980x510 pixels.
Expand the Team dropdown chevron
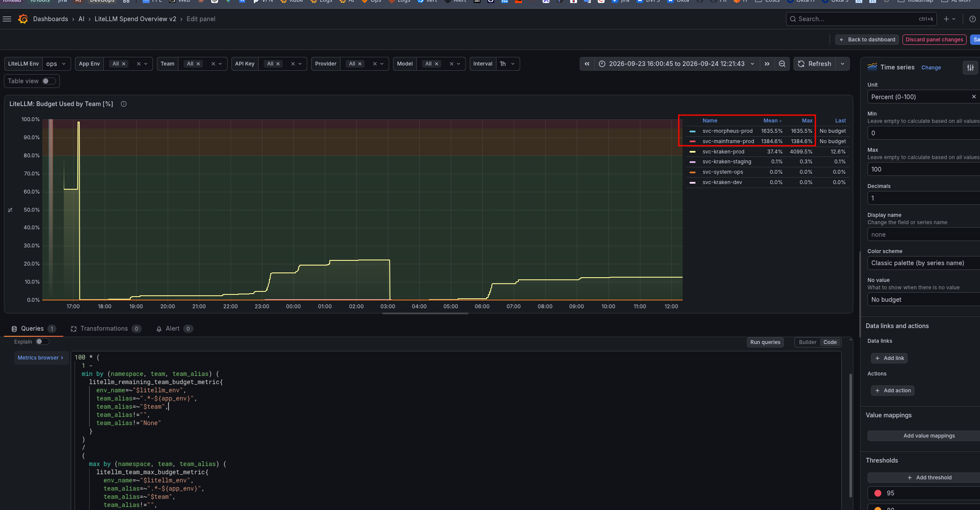point(220,64)
